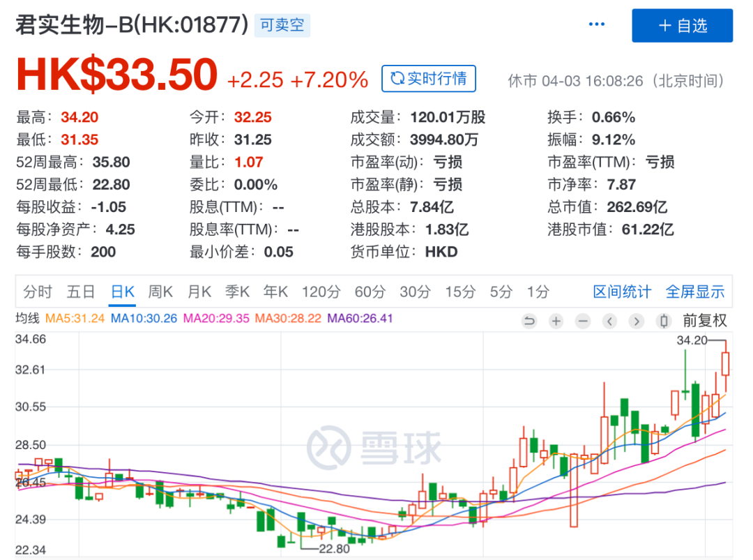Click the chart reset undo arrow icon
This screenshot has width=753, height=560.
(529, 321)
